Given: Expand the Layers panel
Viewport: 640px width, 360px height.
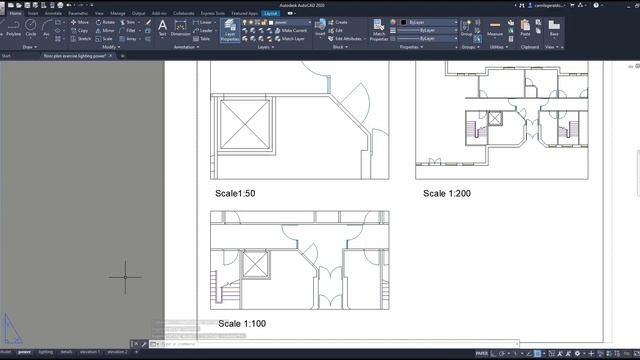Looking at the screenshot, I should (x=266, y=47).
